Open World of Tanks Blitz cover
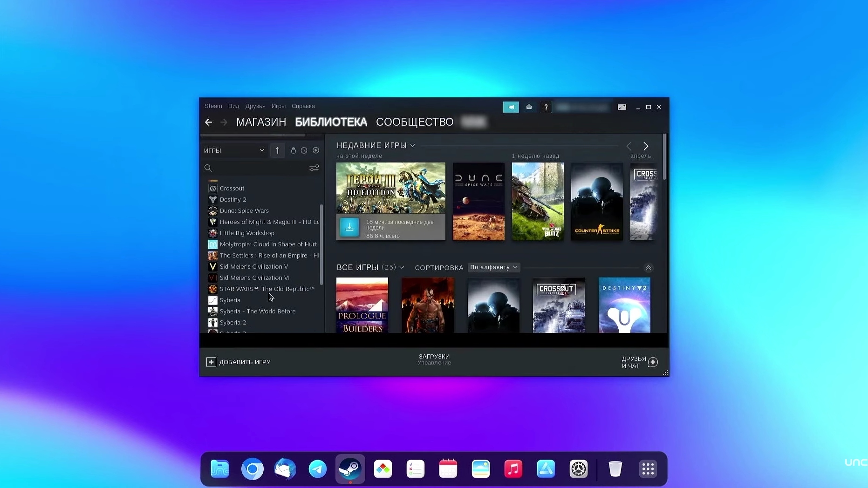This screenshot has height=488, width=868. pos(538,201)
